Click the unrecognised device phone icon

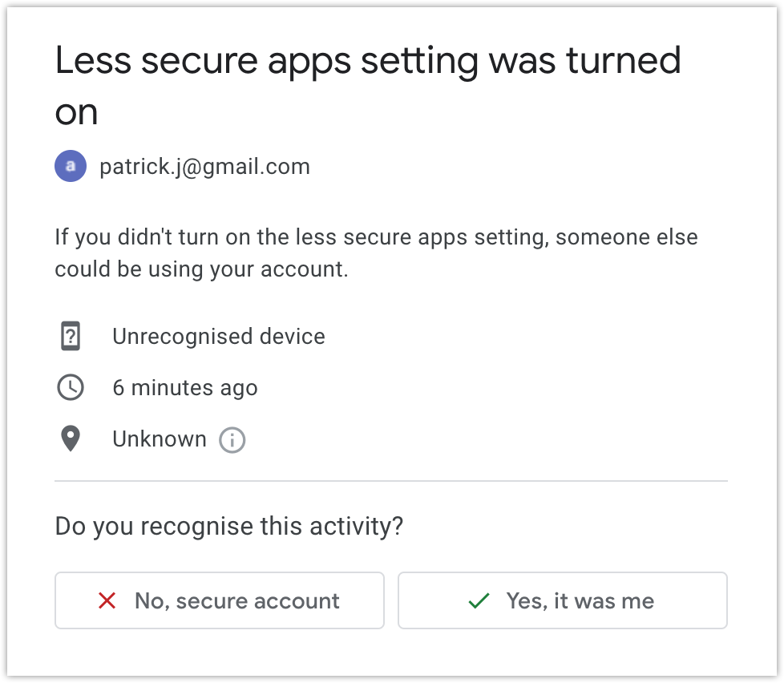pyautogui.click(x=71, y=336)
